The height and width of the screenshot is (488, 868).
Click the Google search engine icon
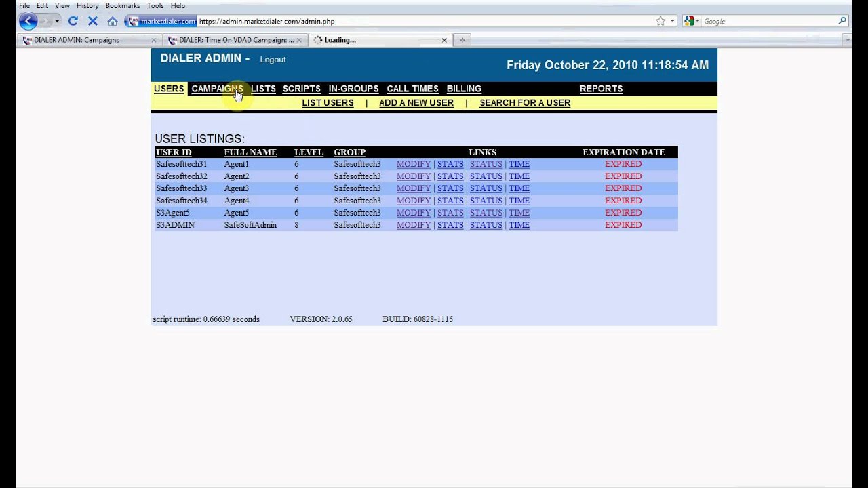coord(689,21)
